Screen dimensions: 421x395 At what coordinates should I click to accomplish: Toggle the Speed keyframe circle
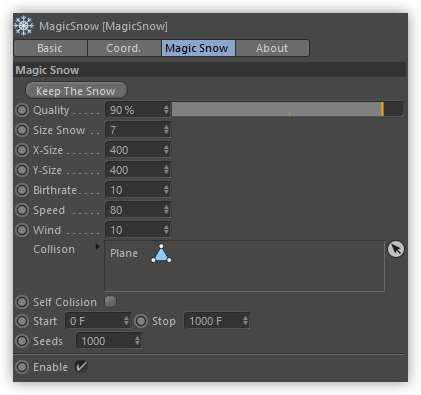coord(22,210)
